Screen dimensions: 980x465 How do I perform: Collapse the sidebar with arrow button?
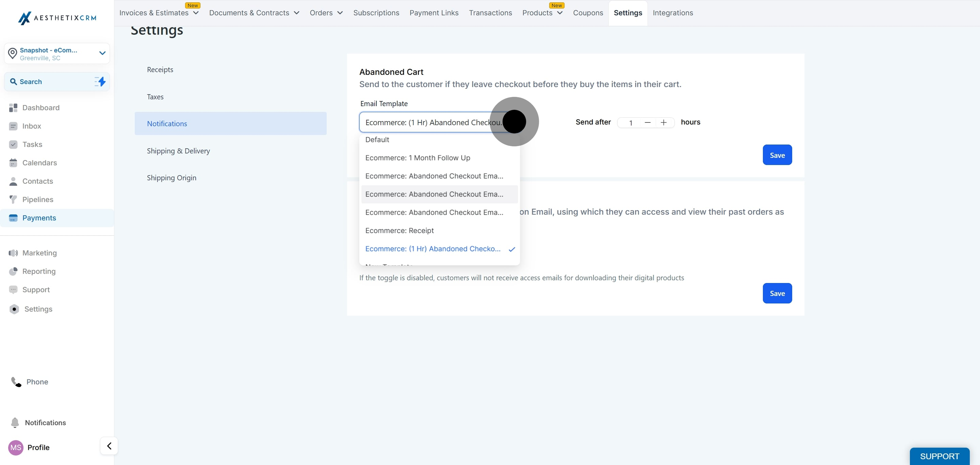(x=109, y=446)
